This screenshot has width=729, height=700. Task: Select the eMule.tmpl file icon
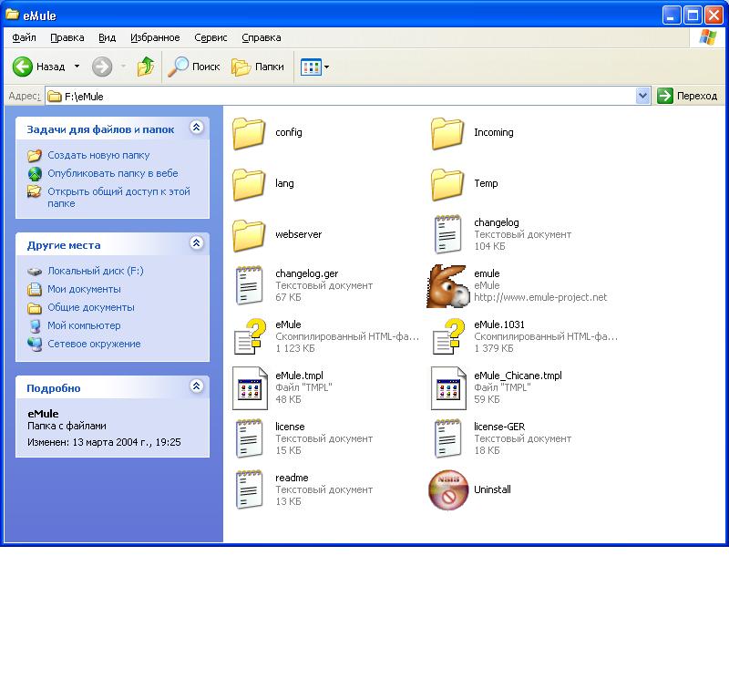tap(250, 388)
